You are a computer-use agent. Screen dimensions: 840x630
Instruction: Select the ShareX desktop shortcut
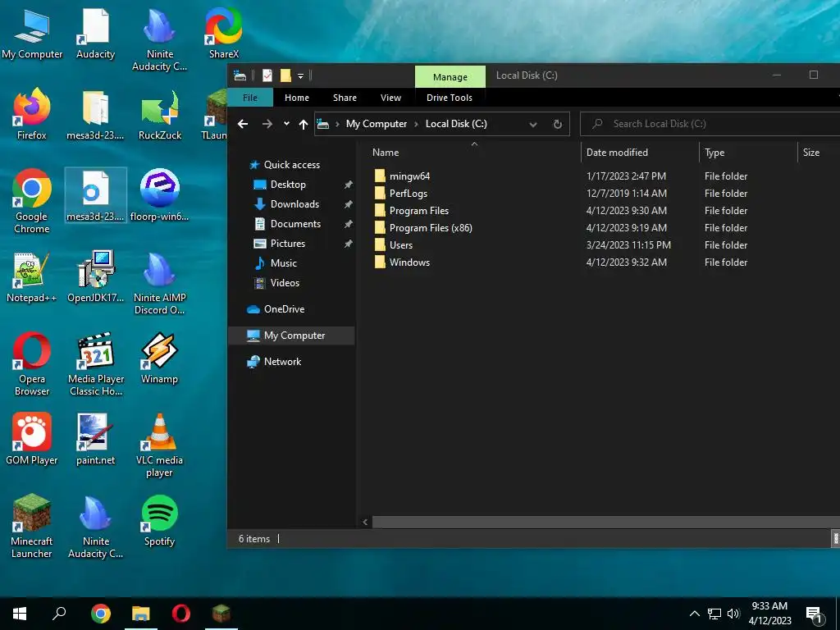point(223,34)
